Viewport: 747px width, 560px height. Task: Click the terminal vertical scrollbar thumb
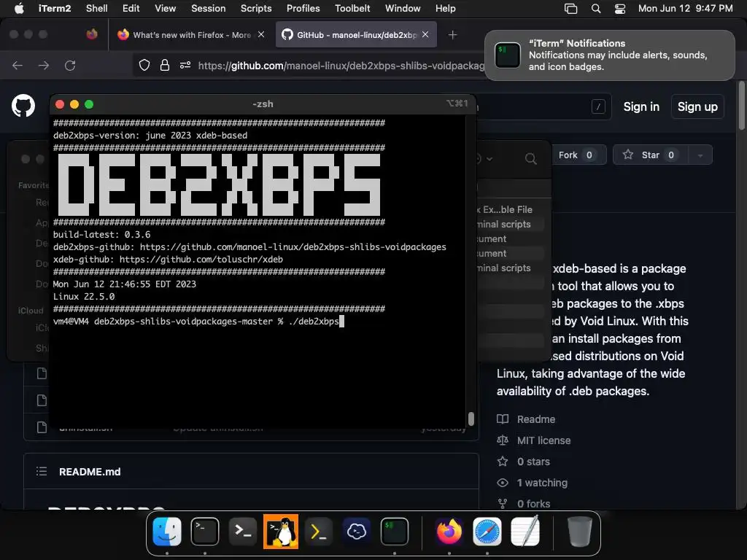tap(471, 419)
